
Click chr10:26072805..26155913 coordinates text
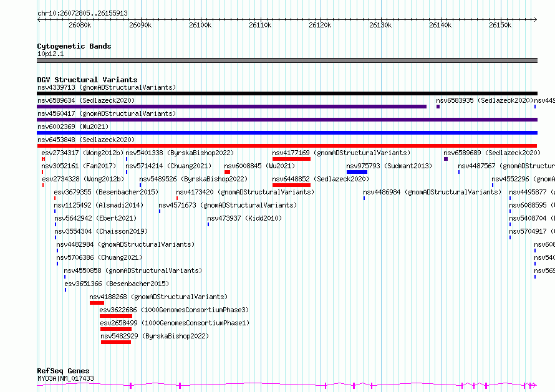(x=82, y=14)
